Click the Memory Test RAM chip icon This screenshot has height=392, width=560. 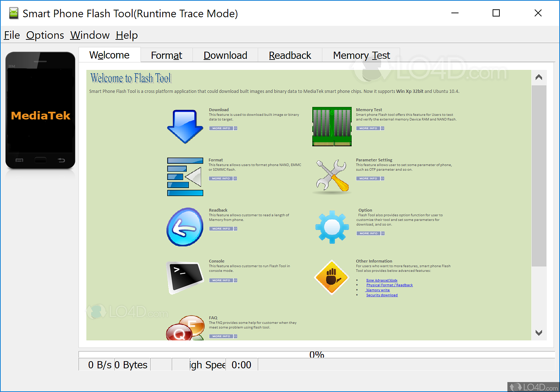332,126
